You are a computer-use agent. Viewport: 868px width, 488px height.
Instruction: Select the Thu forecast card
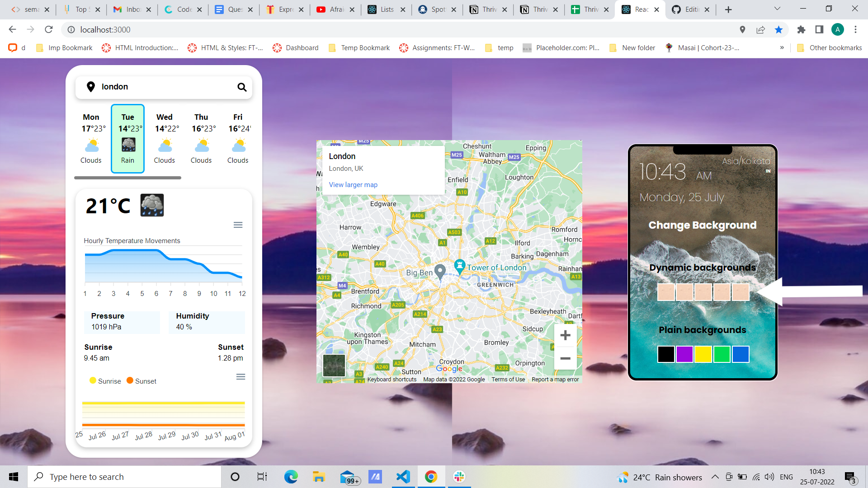pyautogui.click(x=201, y=139)
